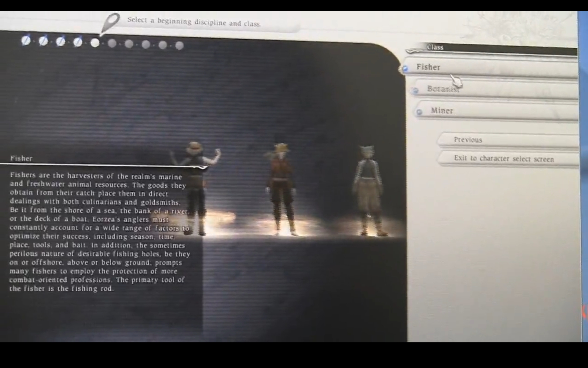Click the current highlighted step dot
The width and height of the screenshot is (588, 368).
pyautogui.click(x=95, y=43)
